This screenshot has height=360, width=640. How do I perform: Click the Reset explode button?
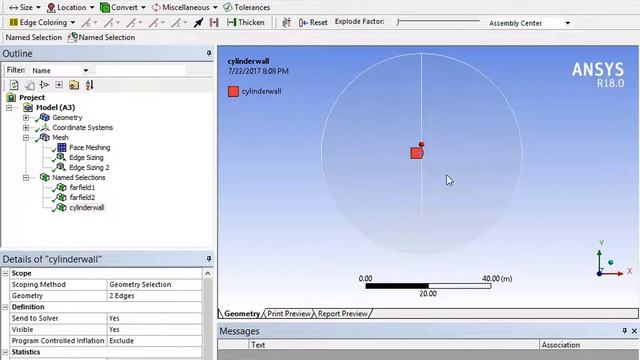tap(313, 22)
